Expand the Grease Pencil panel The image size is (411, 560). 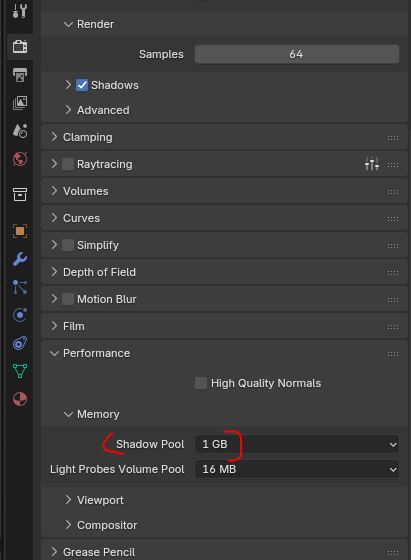tap(54, 551)
